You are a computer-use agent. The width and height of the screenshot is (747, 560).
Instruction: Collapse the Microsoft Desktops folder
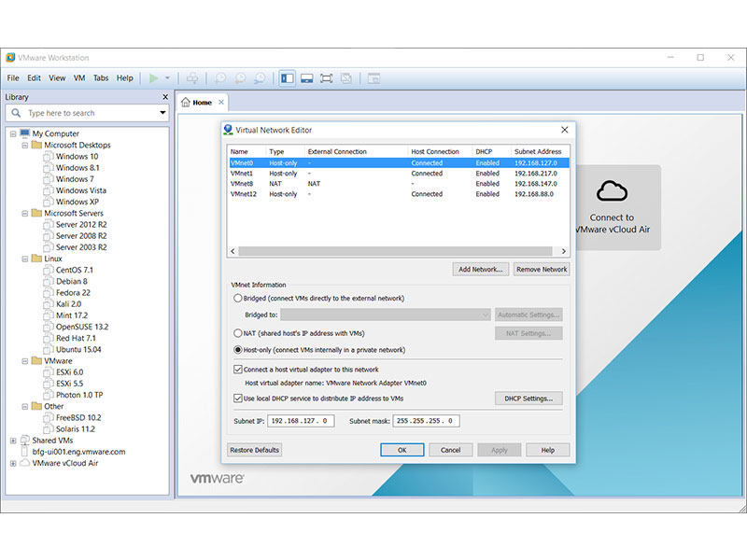pyautogui.click(x=25, y=146)
